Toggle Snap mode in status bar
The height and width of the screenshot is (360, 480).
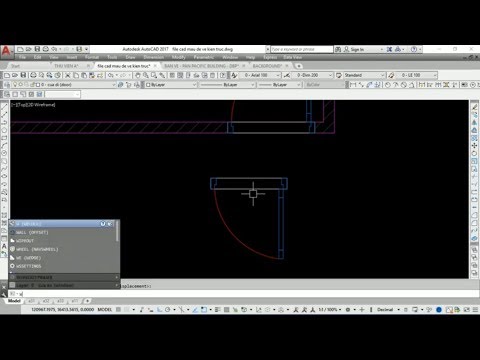pos(127,310)
